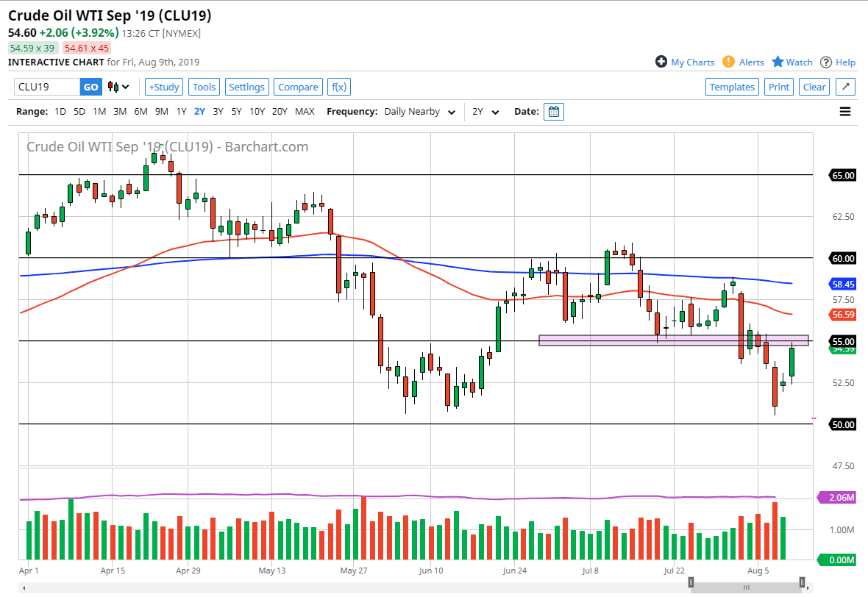Click the f(x) expressions button
The image size is (868, 597).
click(x=338, y=87)
